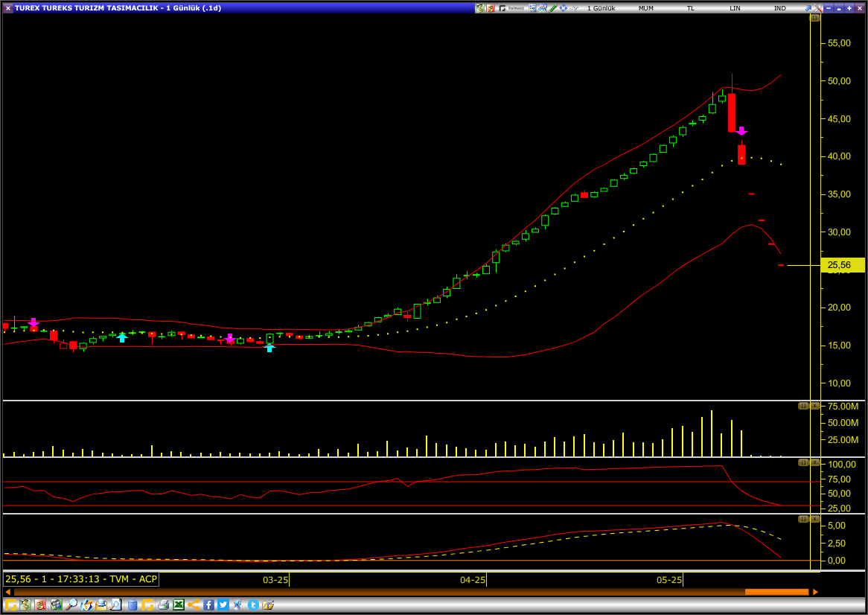
Task: Click the red coin stack in bottom toolbar
Action: click(x=40, y=605)
